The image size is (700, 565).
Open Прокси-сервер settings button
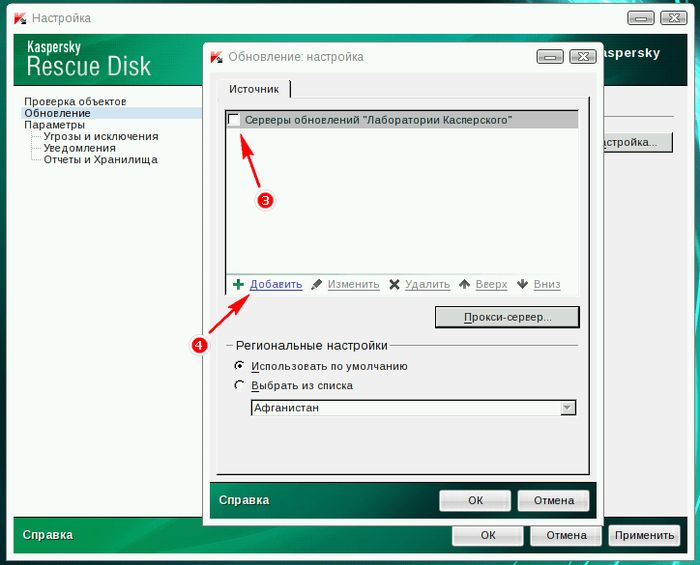click(507, 317)
